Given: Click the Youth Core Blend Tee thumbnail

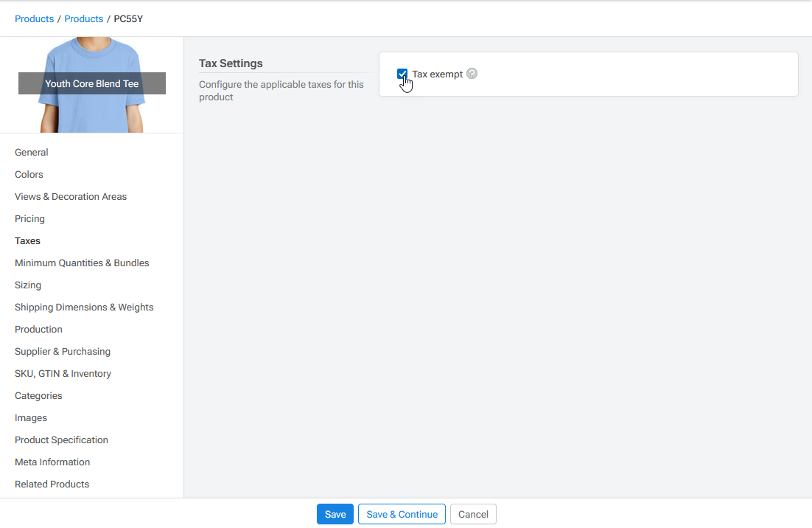Looking at the screenshot, I should coord(91,85).
